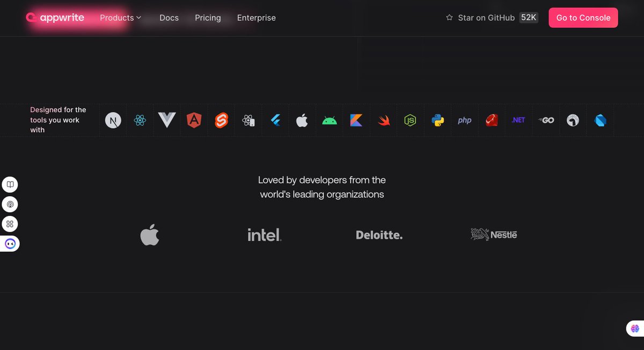
Task: Select the red Ruby gem icon
Action: (x=492, y=121)
